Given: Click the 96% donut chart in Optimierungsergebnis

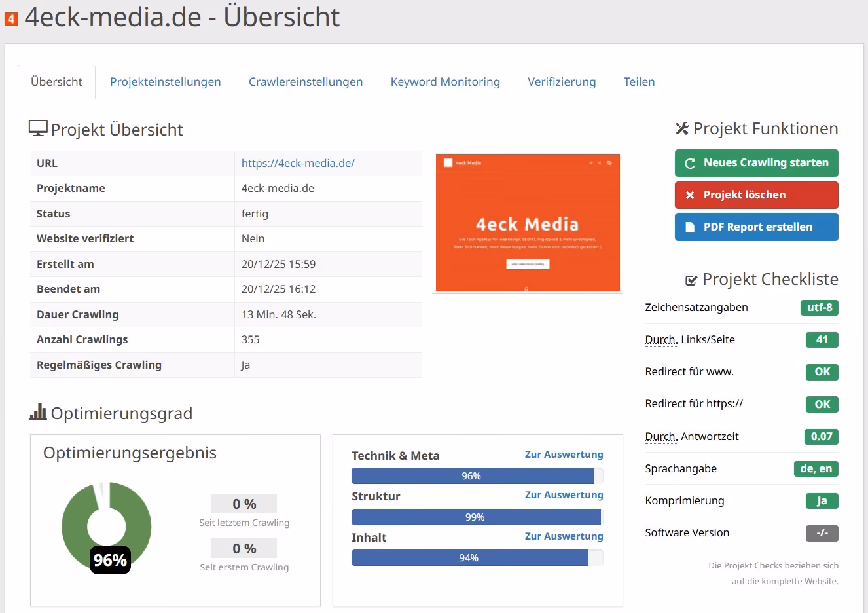Looking at the screenshot, I should pyautogui.click(x=106, y=526).
